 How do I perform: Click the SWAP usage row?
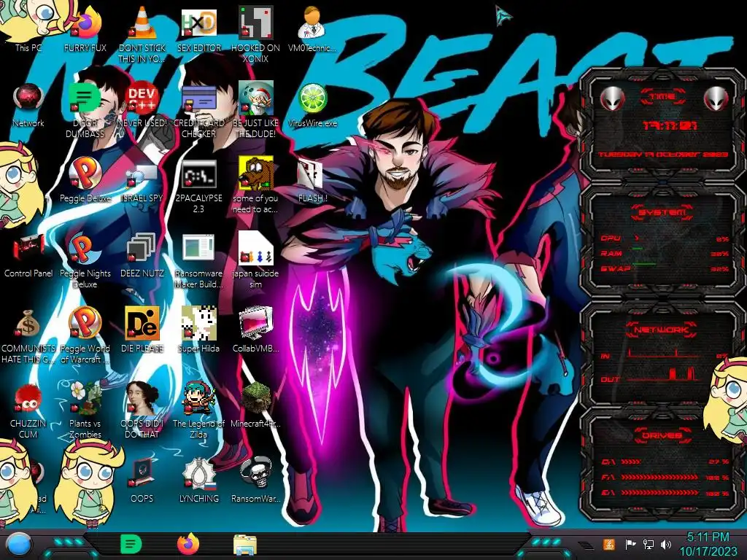point(665,268)
